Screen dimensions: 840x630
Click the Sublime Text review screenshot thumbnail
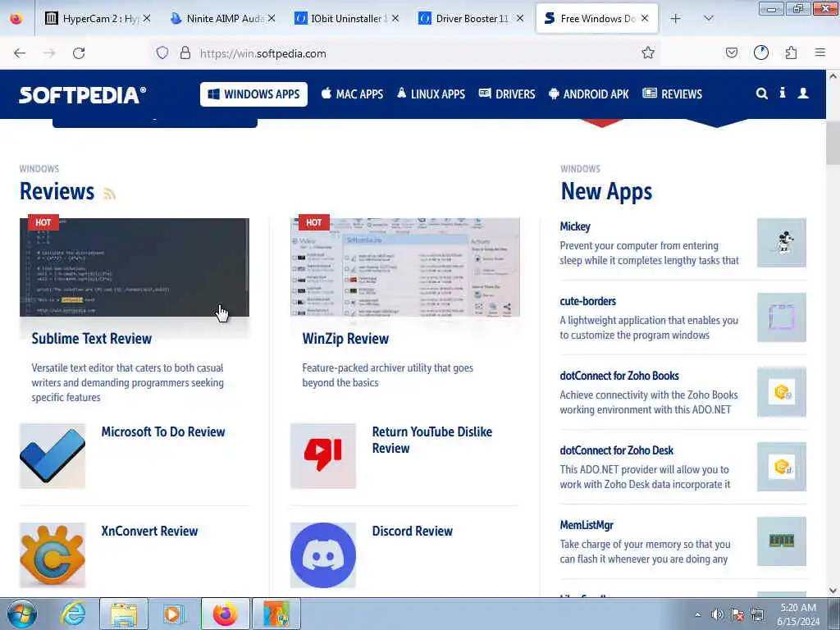(x=135, y=267)
